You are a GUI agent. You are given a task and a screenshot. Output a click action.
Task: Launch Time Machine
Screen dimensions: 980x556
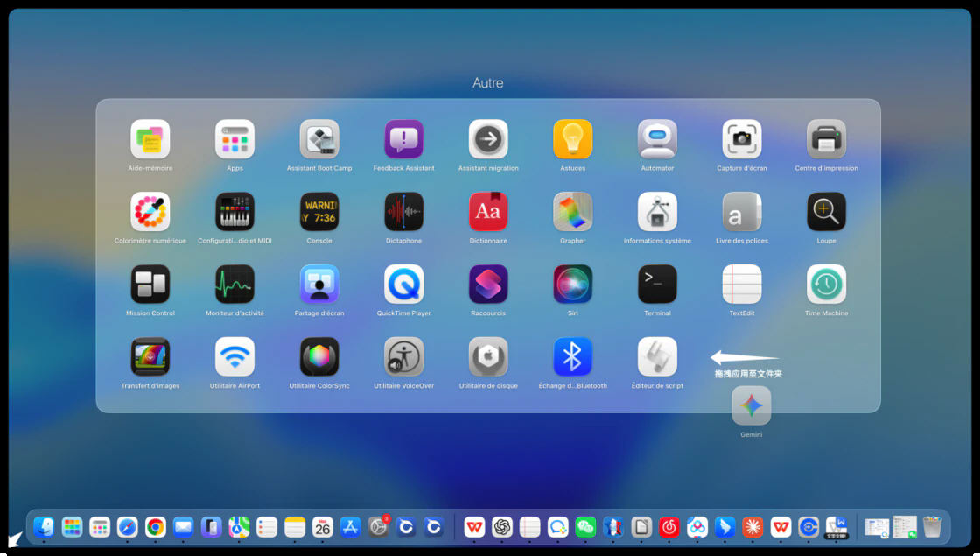point(826,284)
